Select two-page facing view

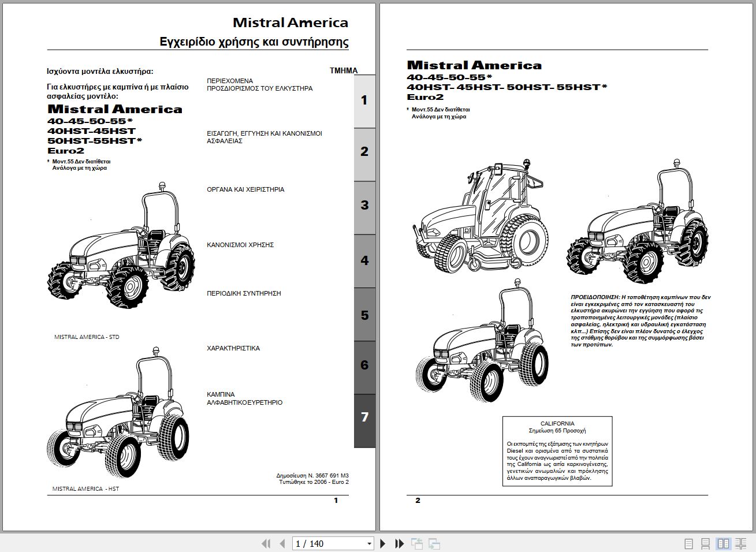pyautogui.click(x=723, y=544)
